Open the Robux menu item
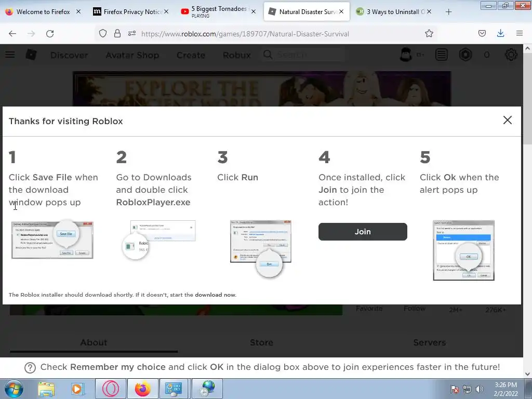Screen dimensions: 532x399 tap(236, 55)
